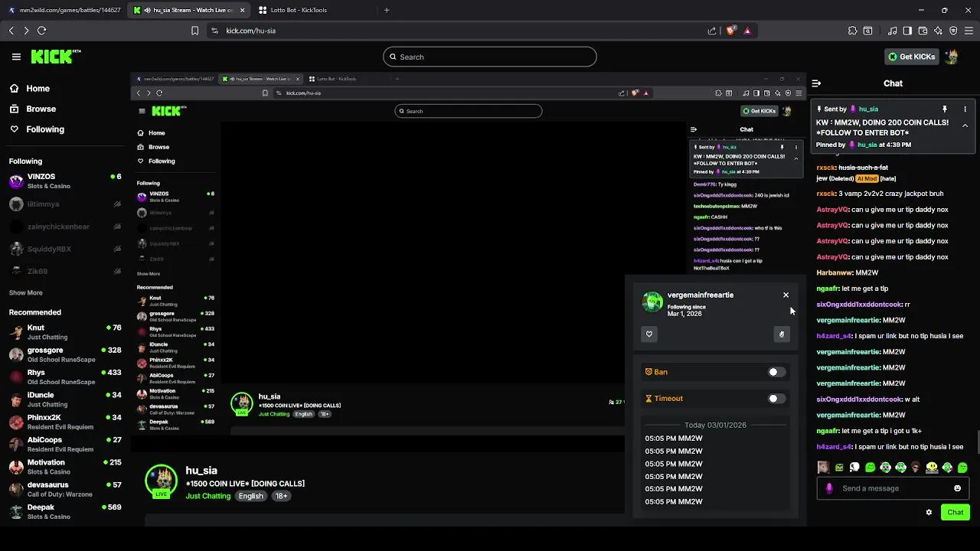Open browser extensions puzzle icon
Image resolution: width=980 pixels, height=551 pixels.
coord(852,31)
